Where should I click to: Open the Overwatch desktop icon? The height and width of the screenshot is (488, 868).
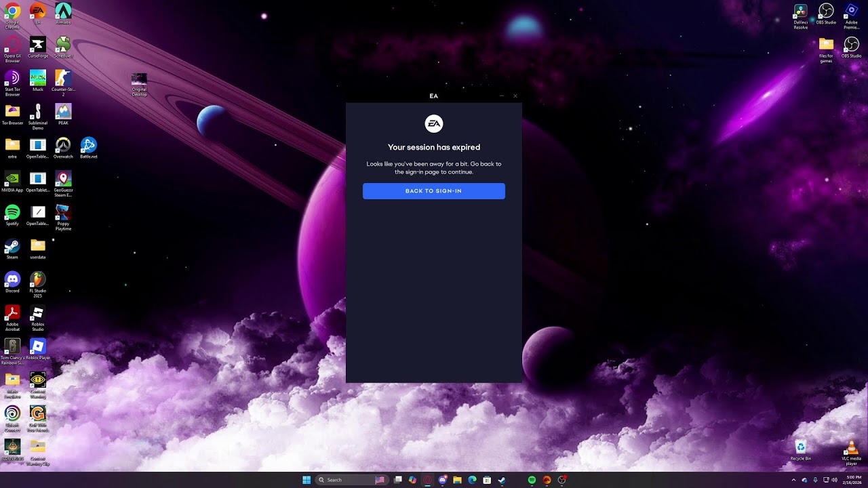coord(63,148)
